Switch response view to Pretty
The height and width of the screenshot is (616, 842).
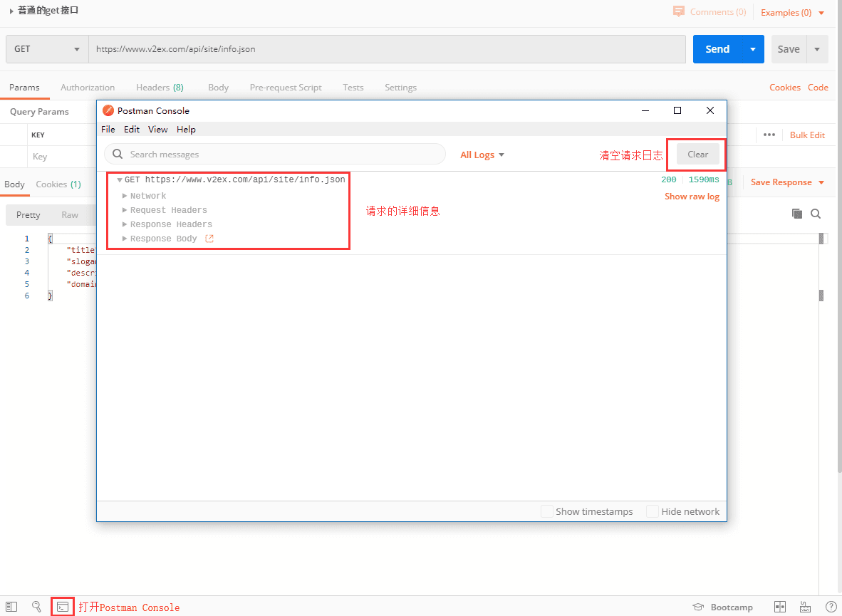tap(28, 215)
